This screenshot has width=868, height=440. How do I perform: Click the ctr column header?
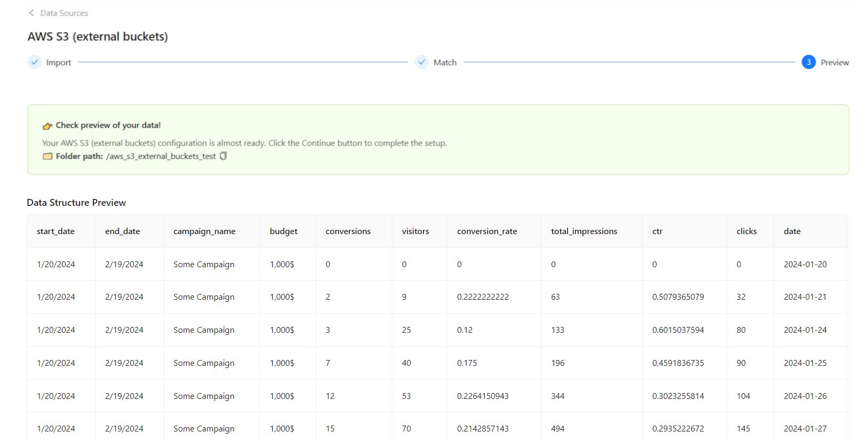[657, 231]
